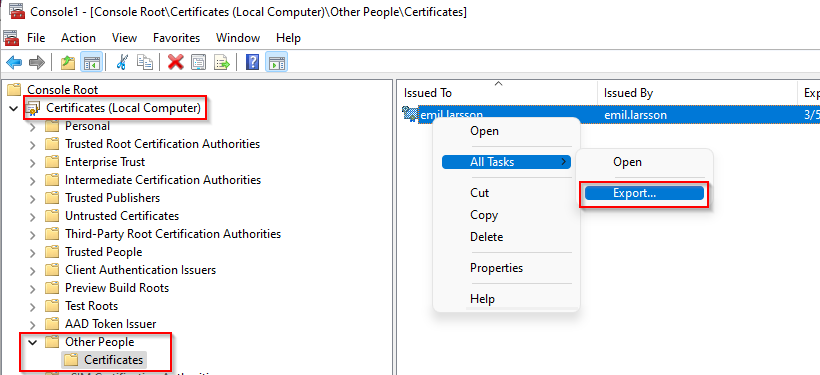
Task: Collapse the Certificates (Local Computer) node
Action: click(14, 108)
